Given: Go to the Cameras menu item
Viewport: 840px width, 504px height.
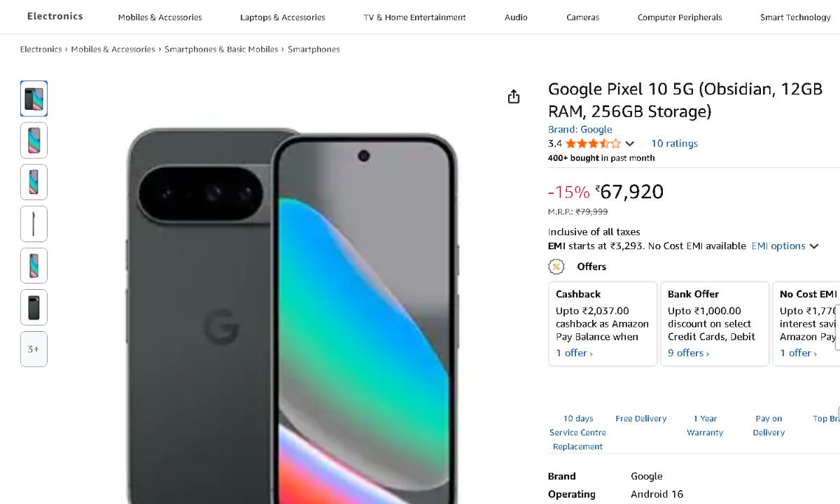Looking at the screenshot, I should (x=582, y=17).
